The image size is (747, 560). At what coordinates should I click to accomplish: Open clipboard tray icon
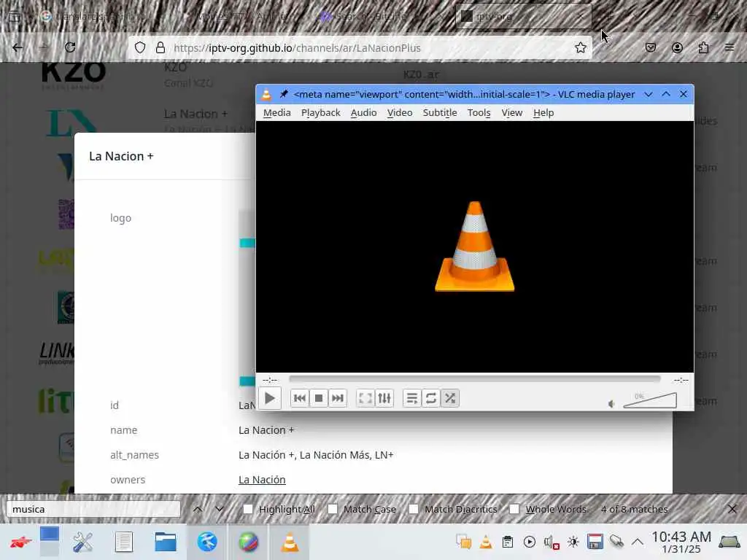coord(508,542)
